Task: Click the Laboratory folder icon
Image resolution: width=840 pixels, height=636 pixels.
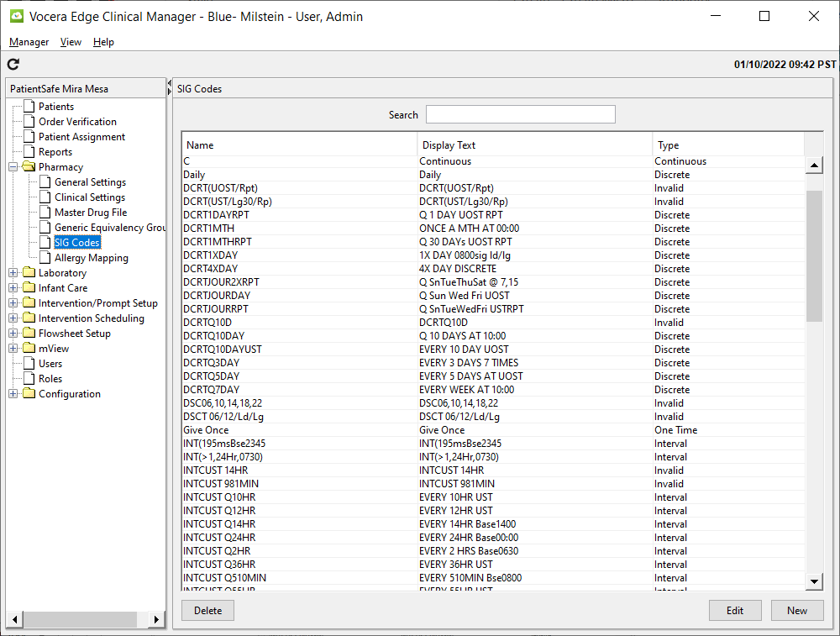Action: pyautogui.click(x=29, y=273)
